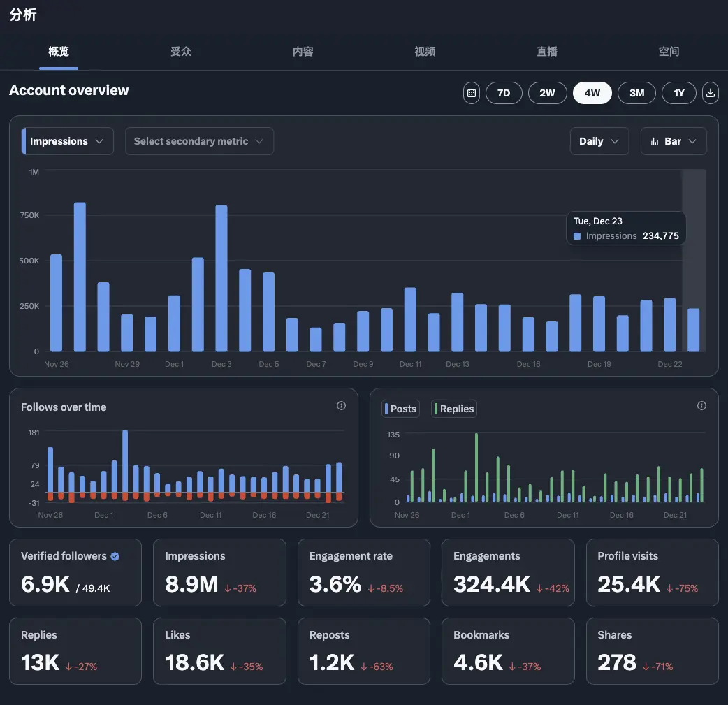Image resolution: width=728 pixels, height=705 pixels.
Task: Switch to the 视频 tab
Action: pyautogui.click(x=425, y=52)
